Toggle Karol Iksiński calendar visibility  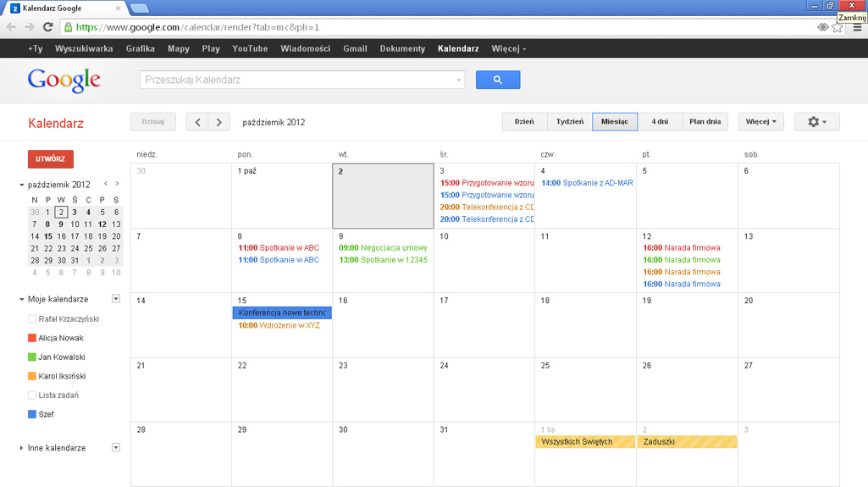[x=32, y=376]
